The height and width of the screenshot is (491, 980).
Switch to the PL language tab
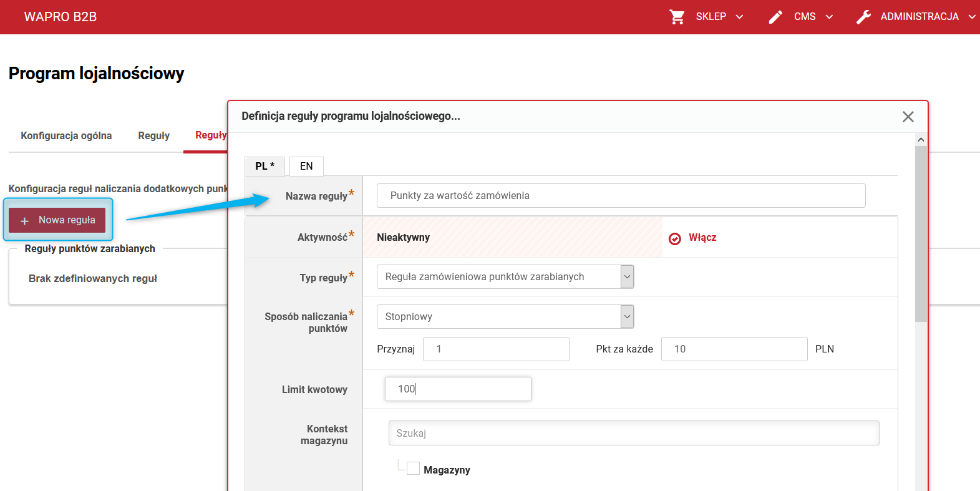point(265,166)
